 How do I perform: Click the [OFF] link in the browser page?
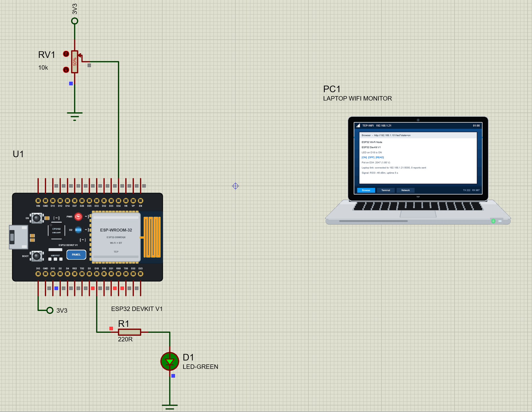371,158
